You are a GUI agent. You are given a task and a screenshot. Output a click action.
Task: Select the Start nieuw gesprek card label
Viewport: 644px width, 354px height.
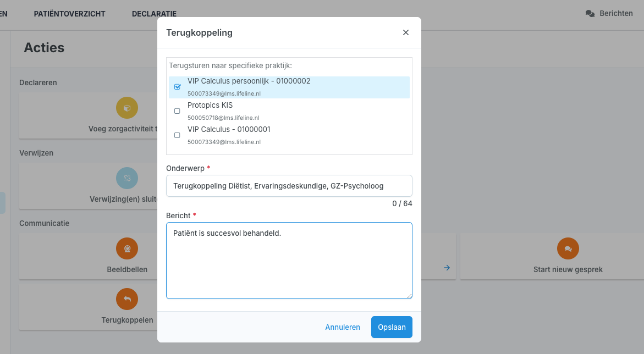[568, 270]
